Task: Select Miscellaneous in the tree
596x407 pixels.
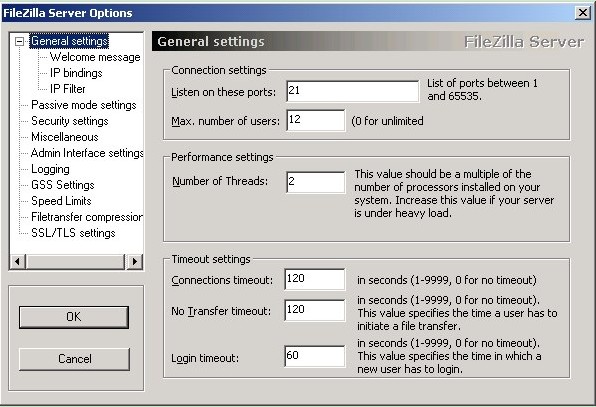Action: 65,137
